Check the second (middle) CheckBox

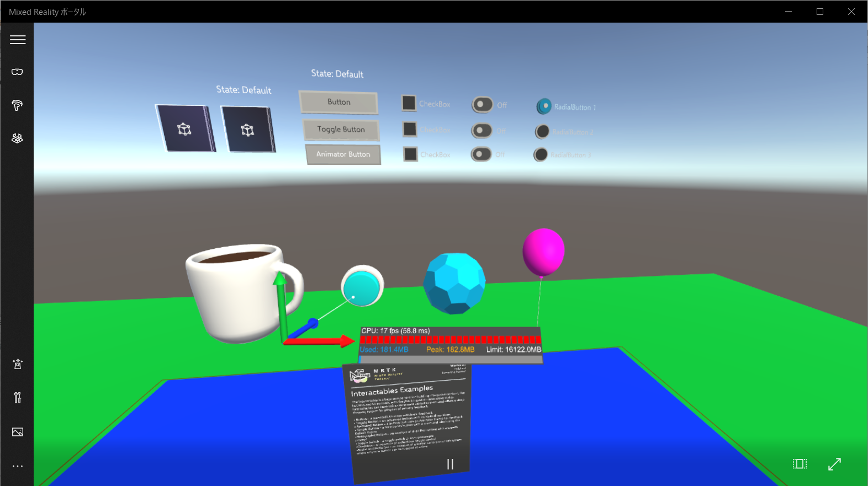click(410, 129)
